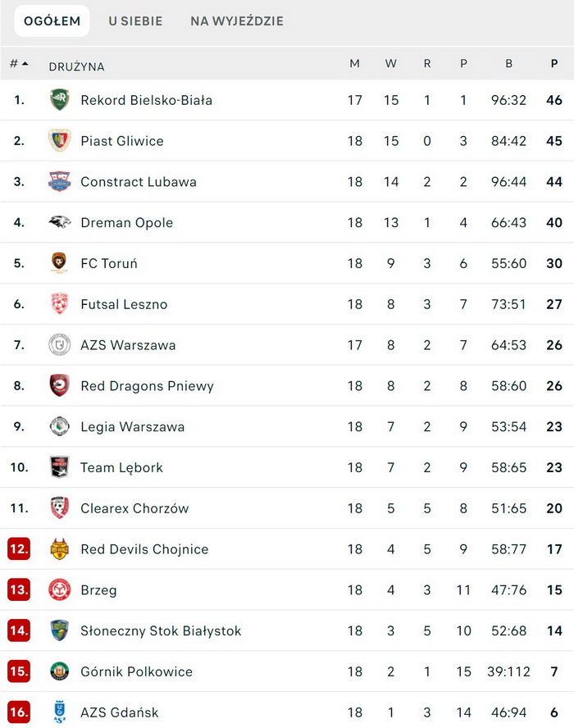Sort standings by the B goals column
This screenshot has height=728, width=574.
coord(508,64)
